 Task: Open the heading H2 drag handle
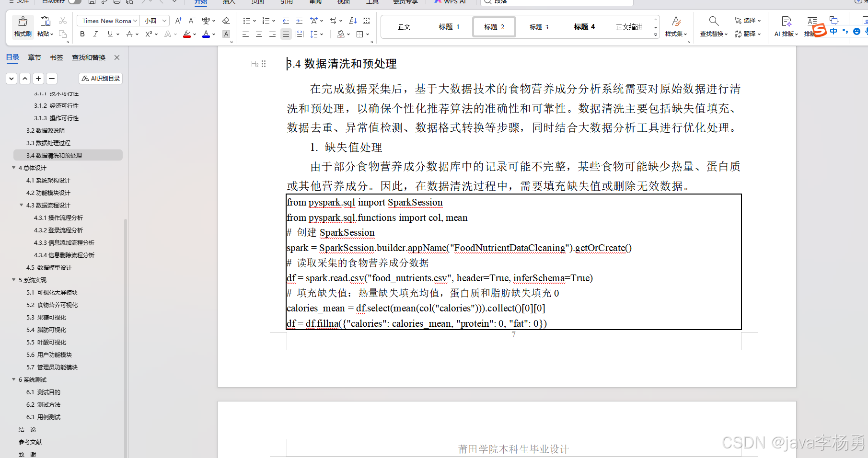(264, 64)
